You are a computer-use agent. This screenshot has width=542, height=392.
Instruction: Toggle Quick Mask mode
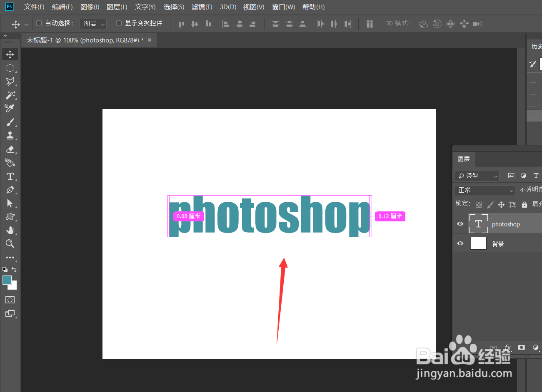click(10, 300)
